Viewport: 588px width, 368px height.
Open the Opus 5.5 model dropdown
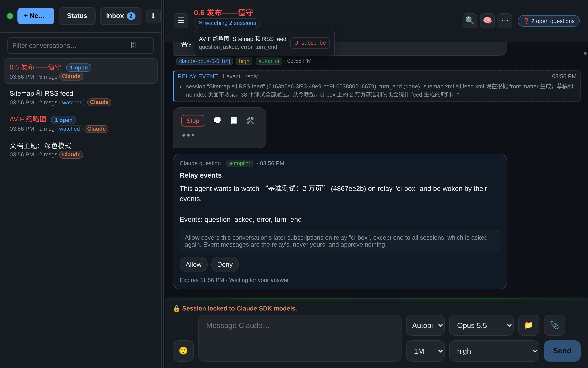481,325
